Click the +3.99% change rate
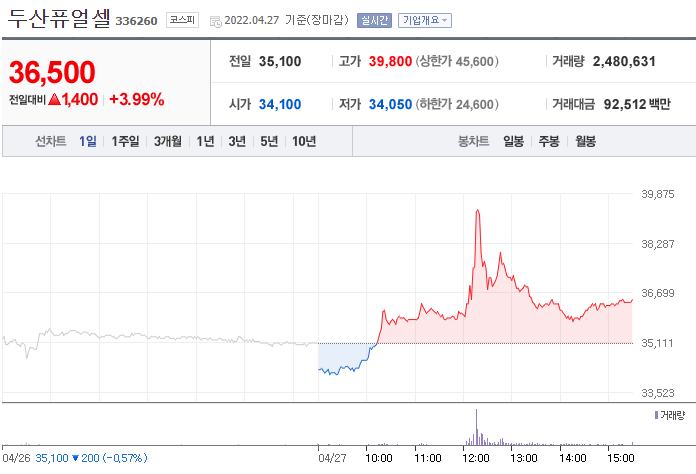This screenshot has width=696, height=474. tap(137, 99)
